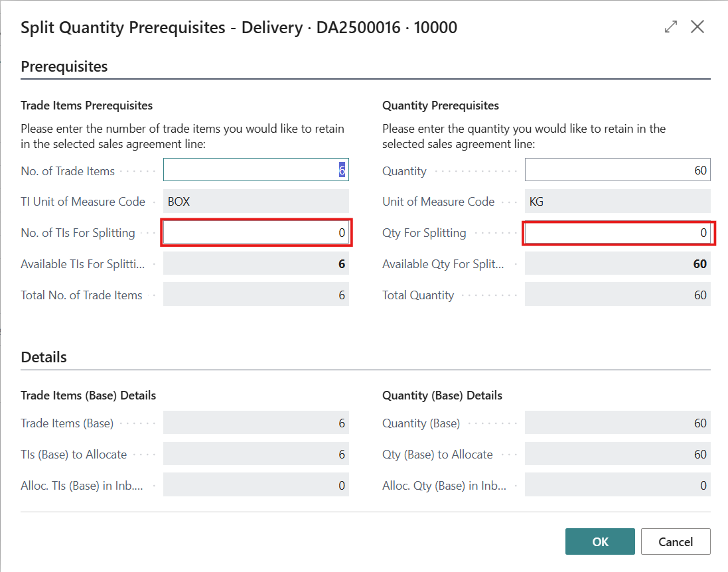Select the Quantity input field

click(x=617, y=171)
